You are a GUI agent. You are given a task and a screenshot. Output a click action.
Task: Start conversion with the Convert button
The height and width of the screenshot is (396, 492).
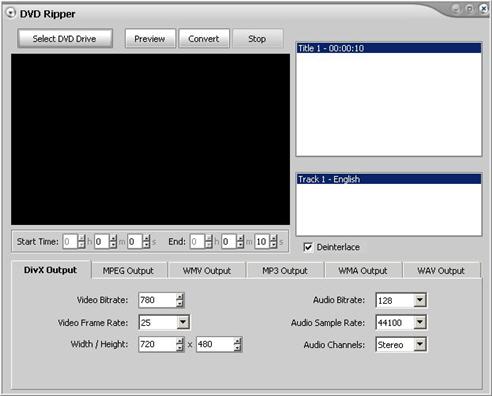[204, 39]
